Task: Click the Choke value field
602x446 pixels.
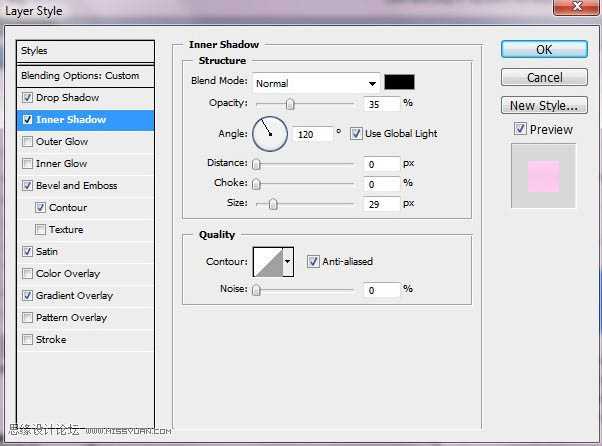Action: point(382,184)
